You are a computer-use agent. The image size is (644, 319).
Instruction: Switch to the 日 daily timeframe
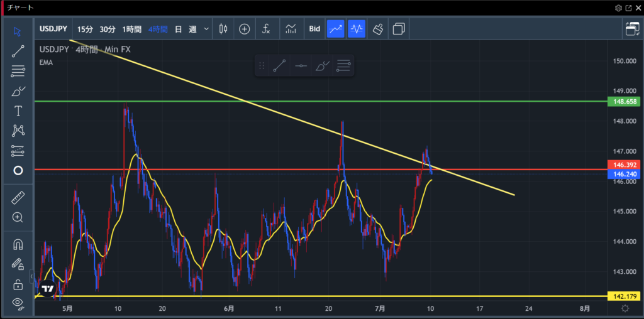[178, 29]
